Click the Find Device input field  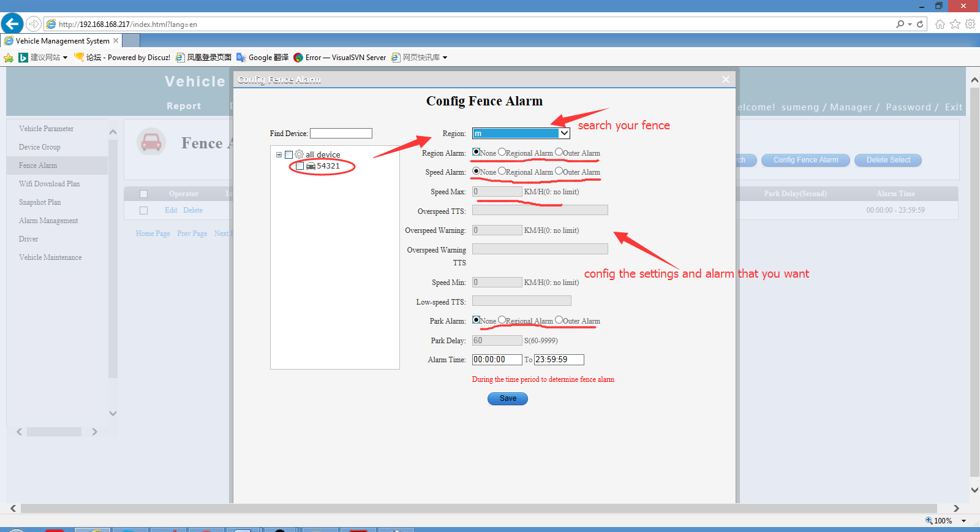341,134
